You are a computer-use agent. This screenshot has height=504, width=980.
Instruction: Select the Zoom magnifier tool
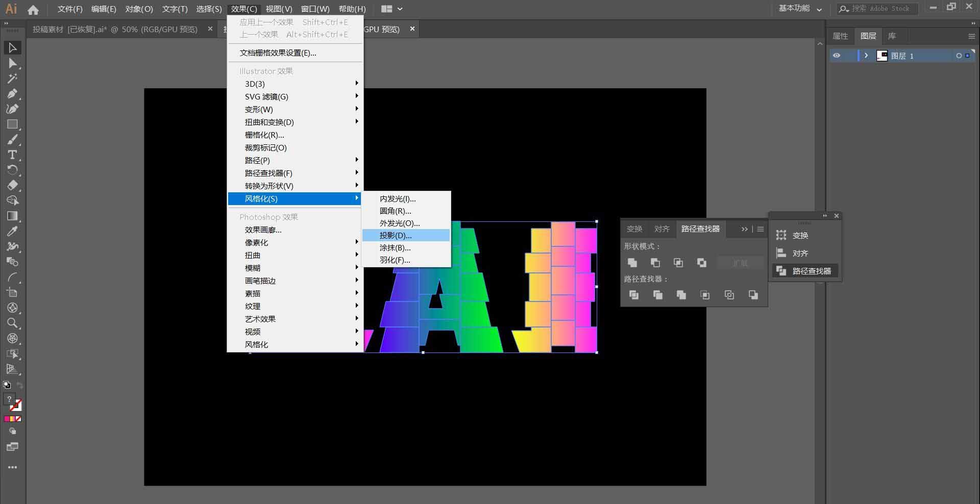click(x=13, y=323)
